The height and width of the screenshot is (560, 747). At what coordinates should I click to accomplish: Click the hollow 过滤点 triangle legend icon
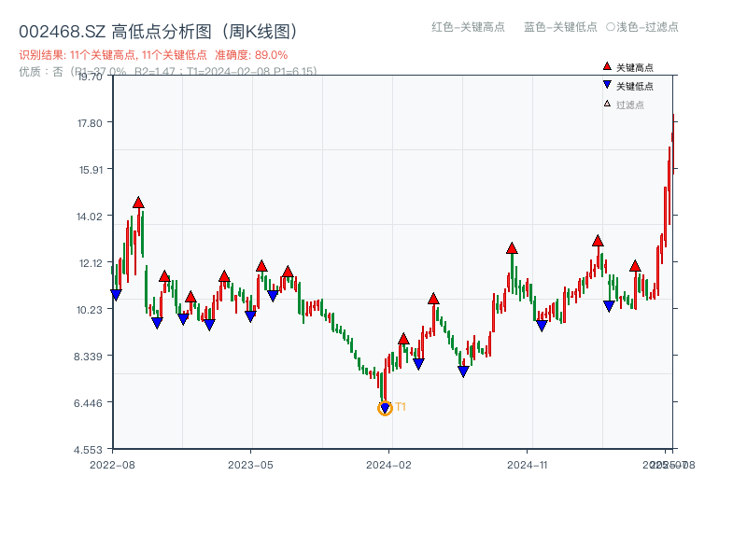click(x=607, y=104)
